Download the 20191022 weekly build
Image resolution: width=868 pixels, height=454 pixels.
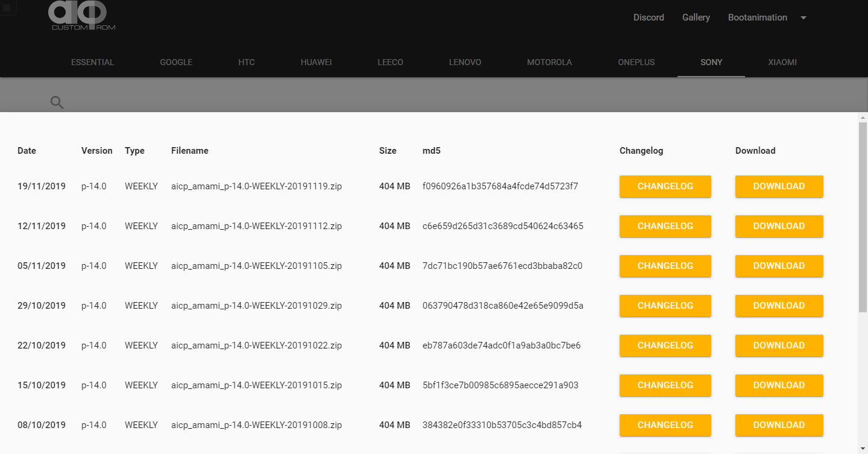click(779, 345)
